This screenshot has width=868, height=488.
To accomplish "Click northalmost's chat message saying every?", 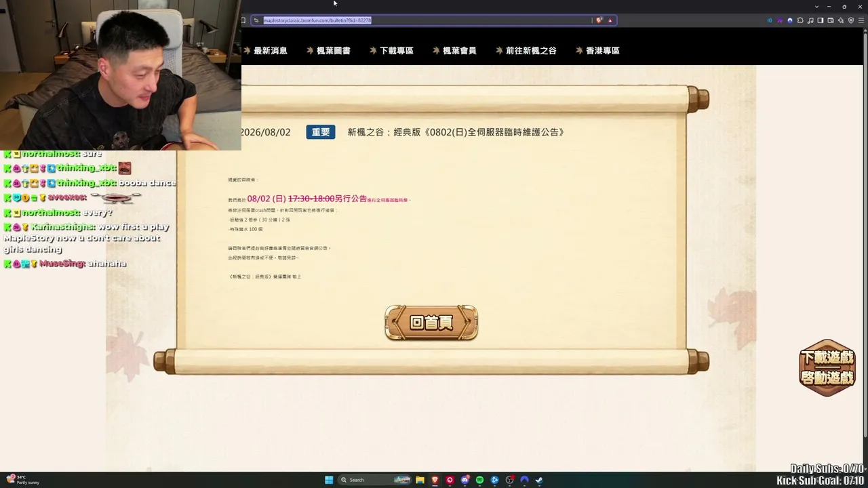I will (x=98, y=212).
